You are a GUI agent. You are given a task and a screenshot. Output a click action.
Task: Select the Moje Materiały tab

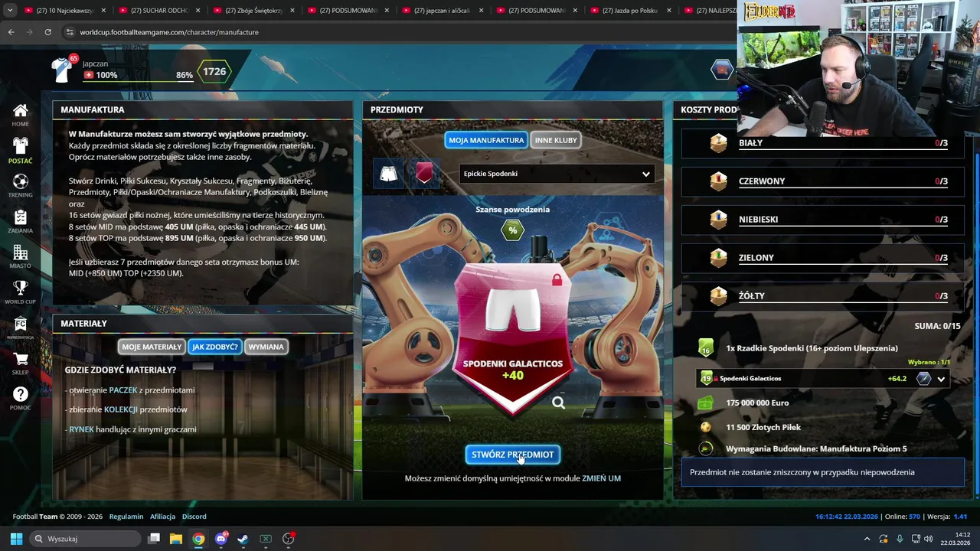pos(152,347)
